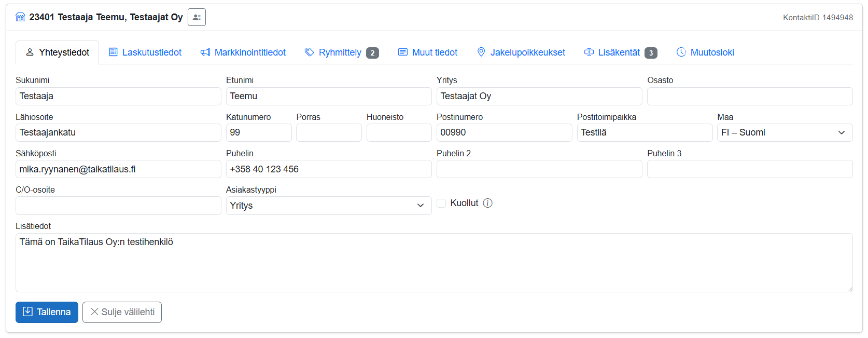Click the empty Puhelin 3 field
This screenshot has height=338, width=868.
pos(750,169)
